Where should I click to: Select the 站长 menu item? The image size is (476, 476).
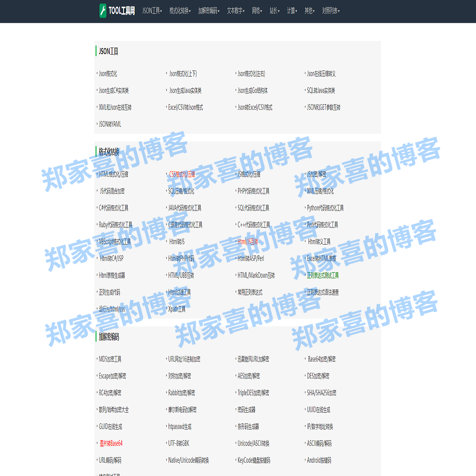(275, 11)
